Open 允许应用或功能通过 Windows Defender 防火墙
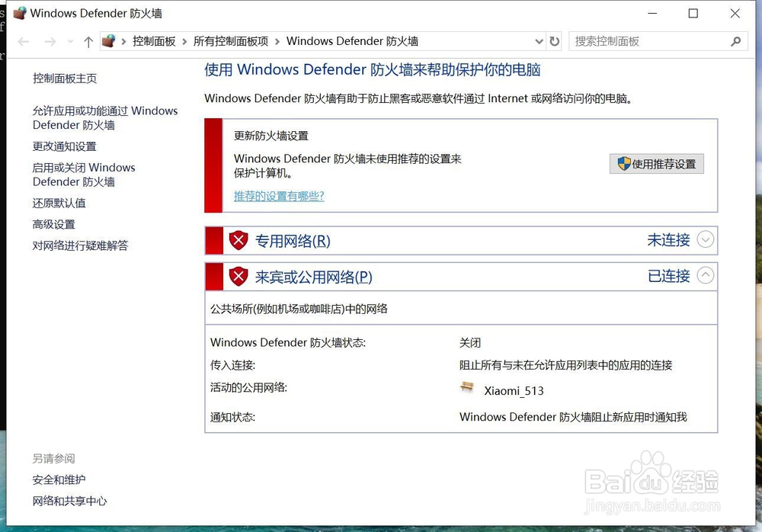Viewport: 762px width, 532px height. pyautogui.click(x=105, y=117)
